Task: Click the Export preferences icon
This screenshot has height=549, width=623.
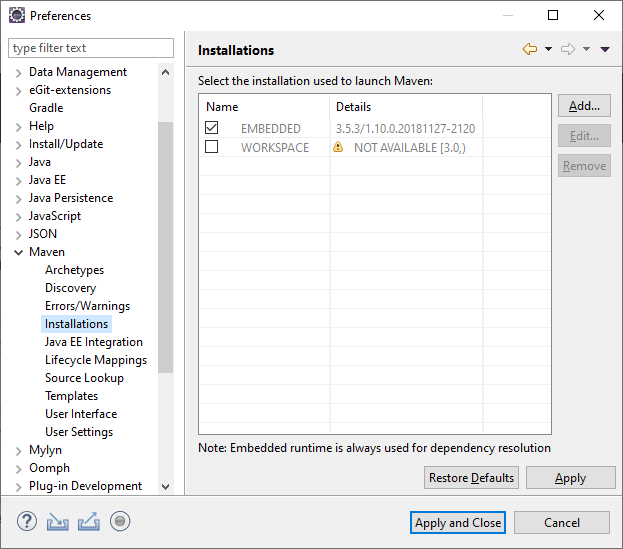Action: click(89, 522)
